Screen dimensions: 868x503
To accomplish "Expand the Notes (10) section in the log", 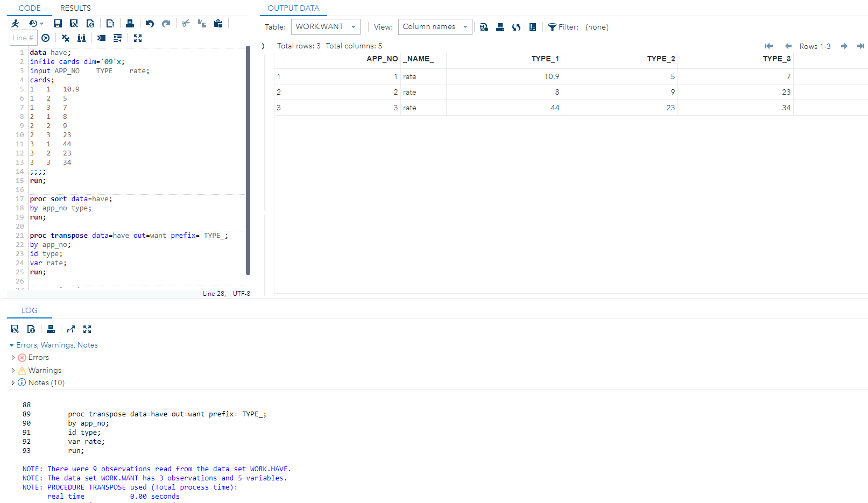I will [x=13, y=382].
